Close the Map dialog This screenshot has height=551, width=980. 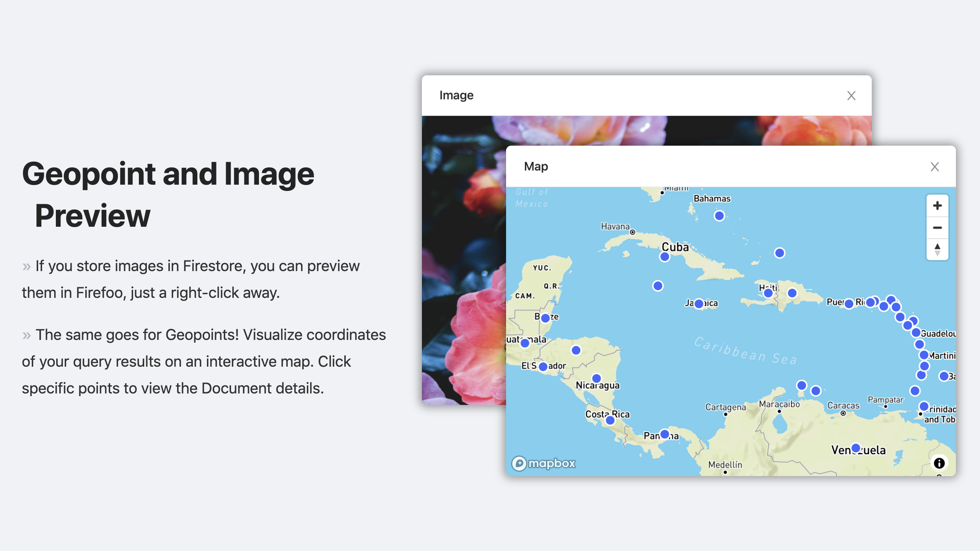point(934,167)
